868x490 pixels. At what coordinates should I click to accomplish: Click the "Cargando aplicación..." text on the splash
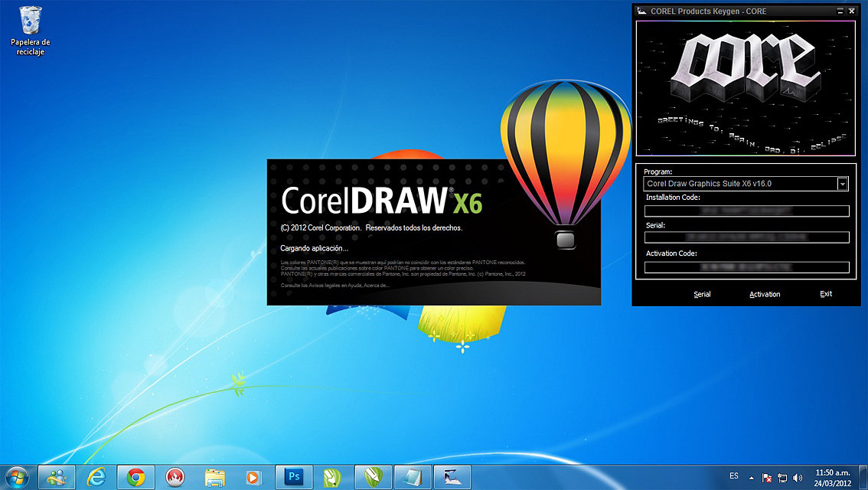point(314,249)
